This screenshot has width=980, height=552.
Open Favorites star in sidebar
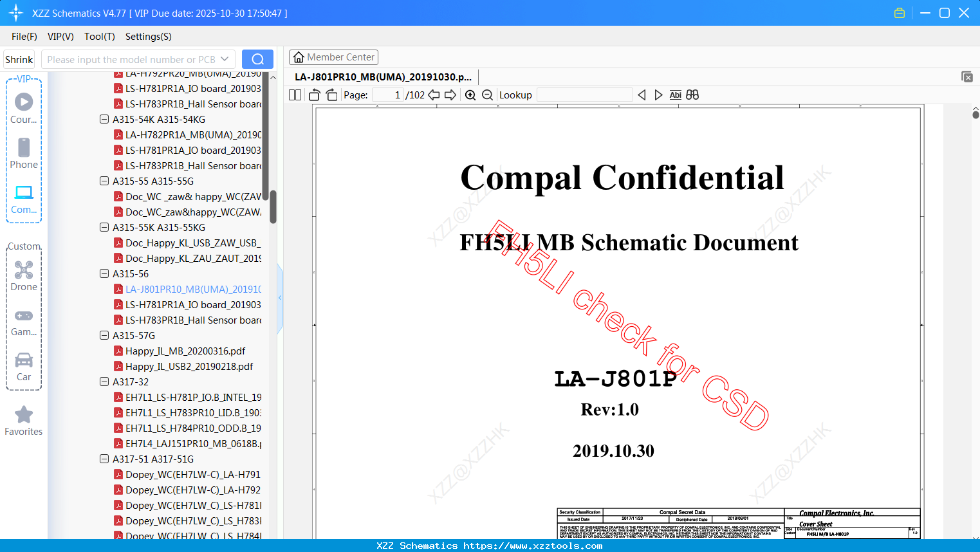click(24, 421)
